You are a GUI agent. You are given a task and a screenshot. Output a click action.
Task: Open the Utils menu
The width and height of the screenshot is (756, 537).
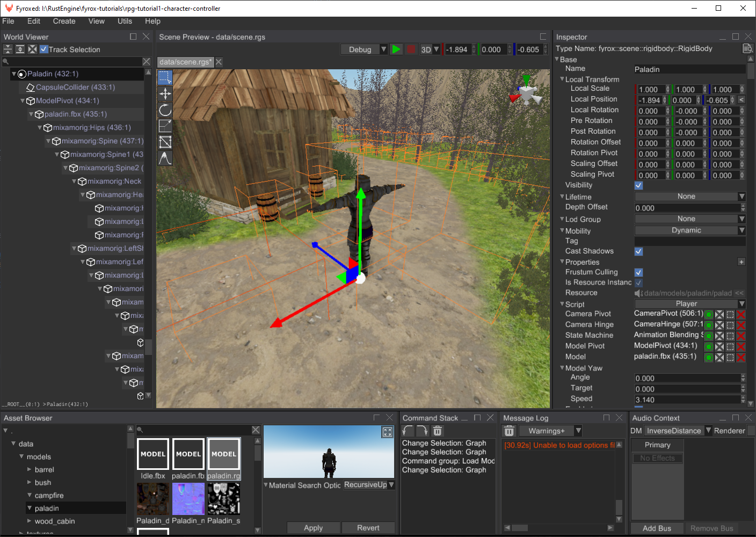(125, 21)
